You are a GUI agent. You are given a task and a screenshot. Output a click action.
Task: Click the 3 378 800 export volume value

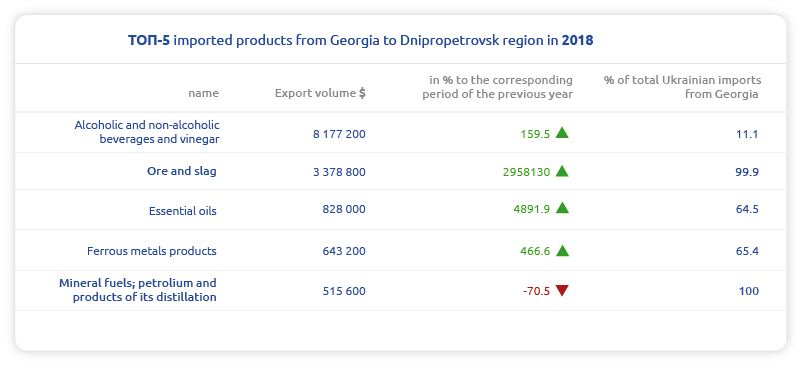[340, 172]
